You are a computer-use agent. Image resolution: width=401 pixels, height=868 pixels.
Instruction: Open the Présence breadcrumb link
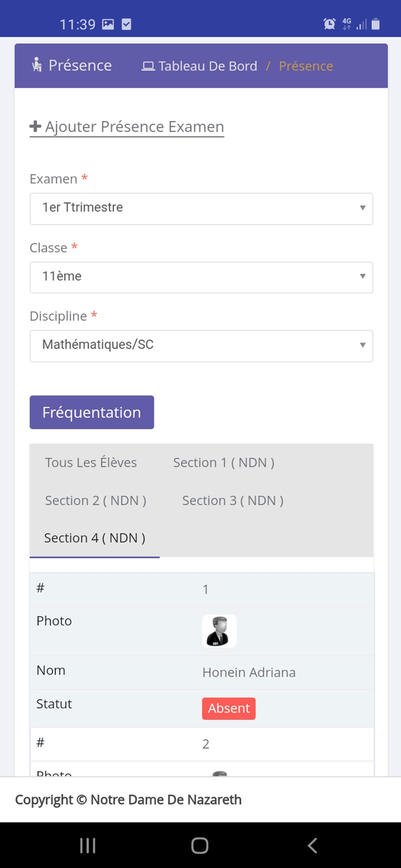coord(306,66)
